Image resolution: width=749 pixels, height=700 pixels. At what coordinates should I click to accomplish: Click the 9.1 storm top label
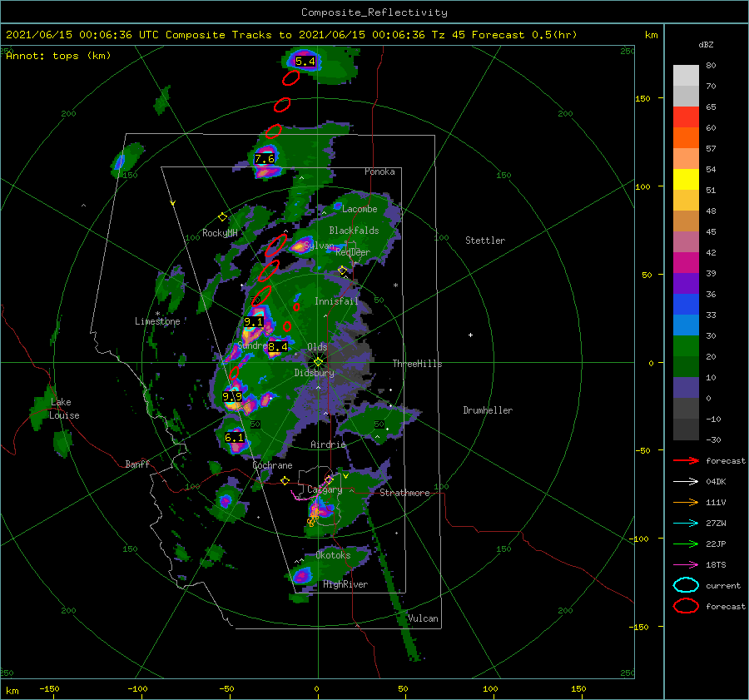pos(253,321)
